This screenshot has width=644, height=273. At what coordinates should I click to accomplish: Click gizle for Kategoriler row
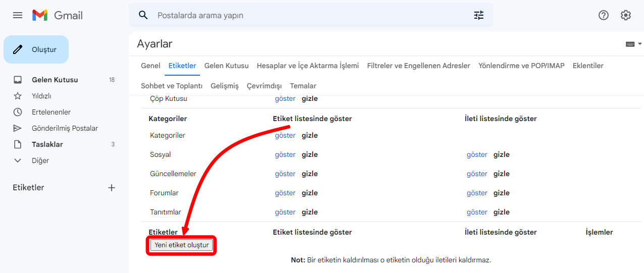[310, 135]
